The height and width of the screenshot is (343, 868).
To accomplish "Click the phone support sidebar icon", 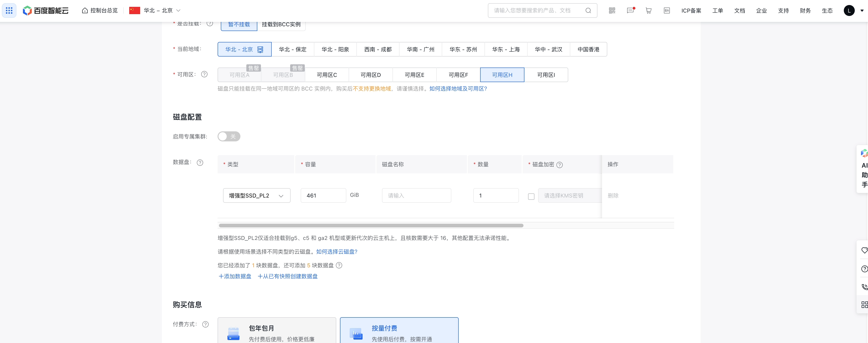I will point(864,287).
